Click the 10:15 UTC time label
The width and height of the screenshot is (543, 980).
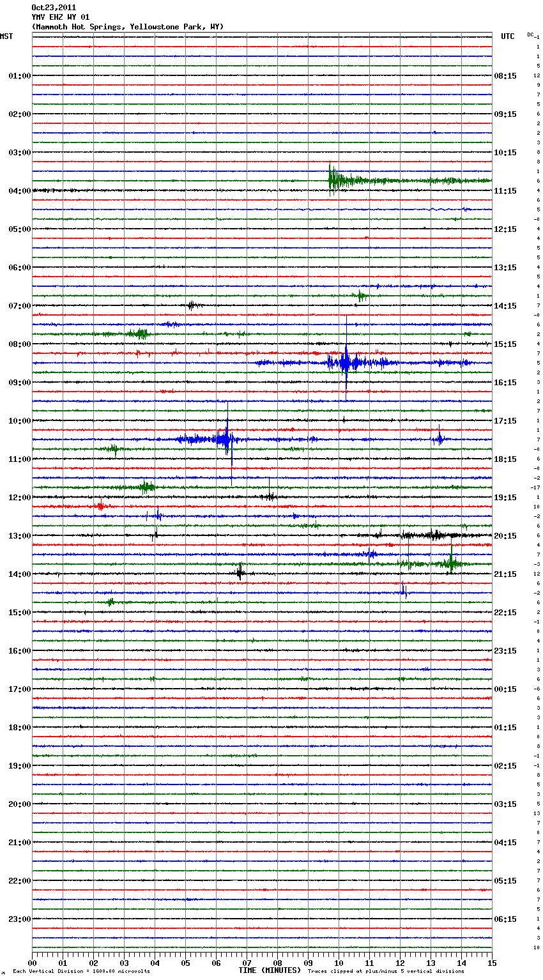505,152
